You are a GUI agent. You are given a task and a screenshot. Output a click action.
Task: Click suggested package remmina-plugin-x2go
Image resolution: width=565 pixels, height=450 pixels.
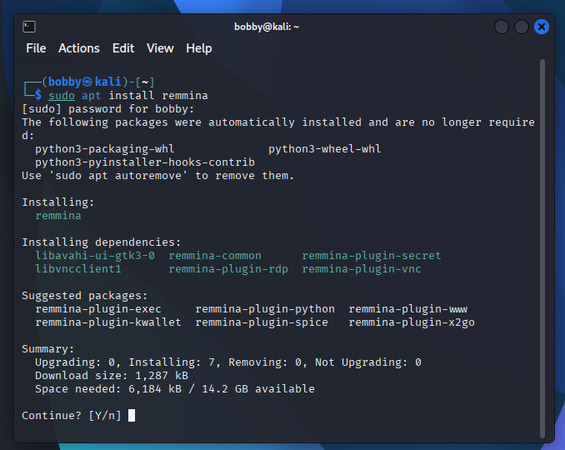[411, 322]
